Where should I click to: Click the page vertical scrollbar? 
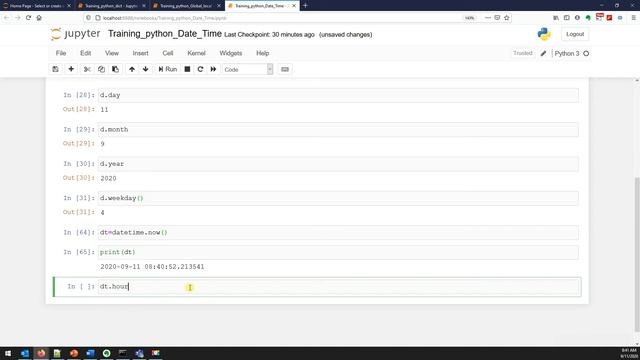click(637, 255)
